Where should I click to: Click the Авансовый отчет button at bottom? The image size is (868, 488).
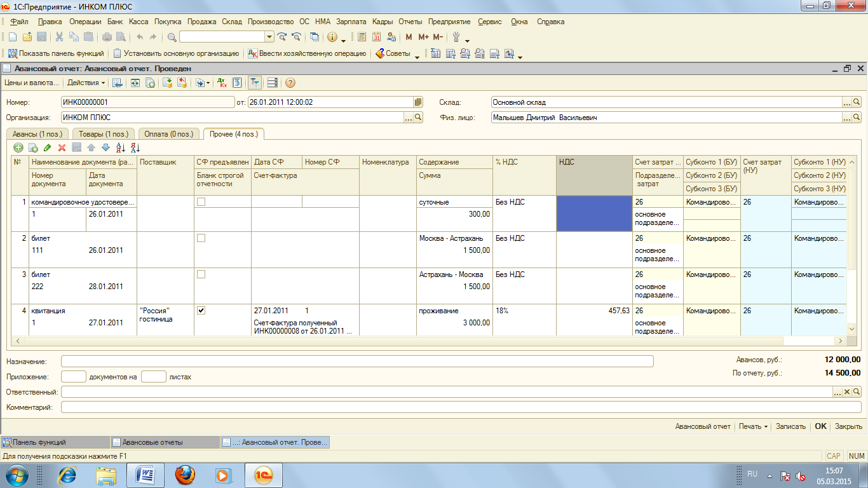(x=703, y=426)
